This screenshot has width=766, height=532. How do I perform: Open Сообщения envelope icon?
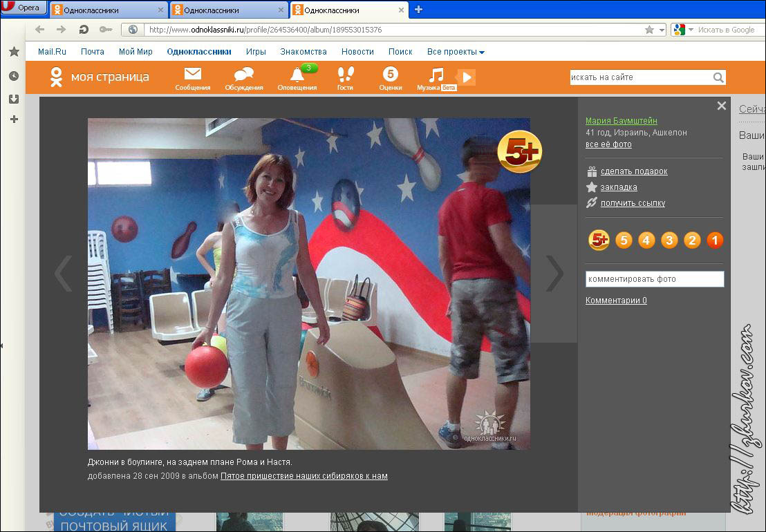[192, 75]
